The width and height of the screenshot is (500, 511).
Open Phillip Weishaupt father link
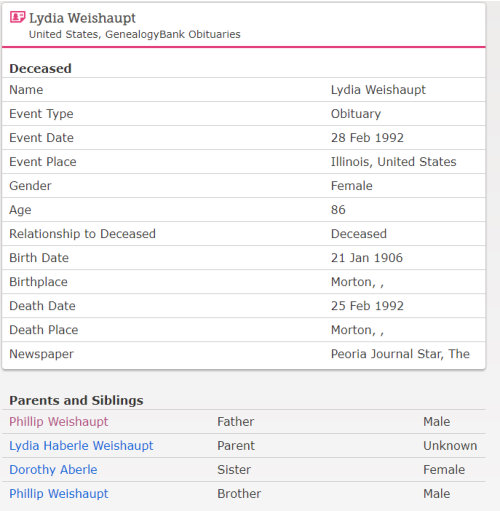click(59, 422)
